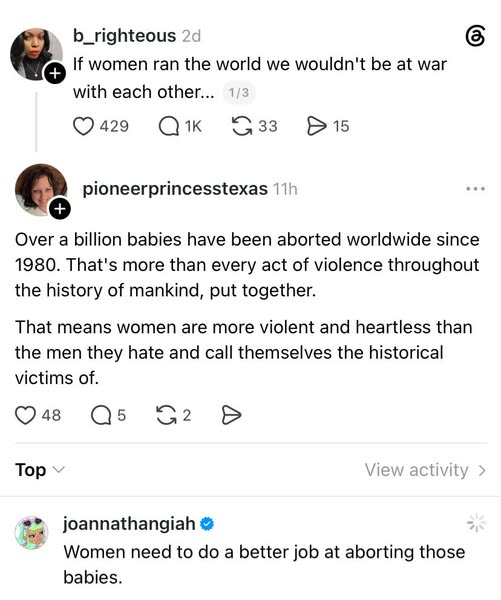Like the pioneerprincesstexas post
This screenshot has width=501, height=600.
coord(25,415)
